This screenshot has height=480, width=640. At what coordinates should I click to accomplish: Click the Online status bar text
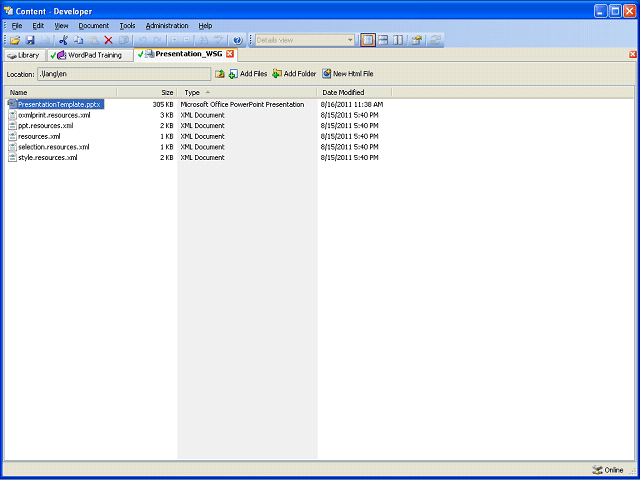click(614, 470)
